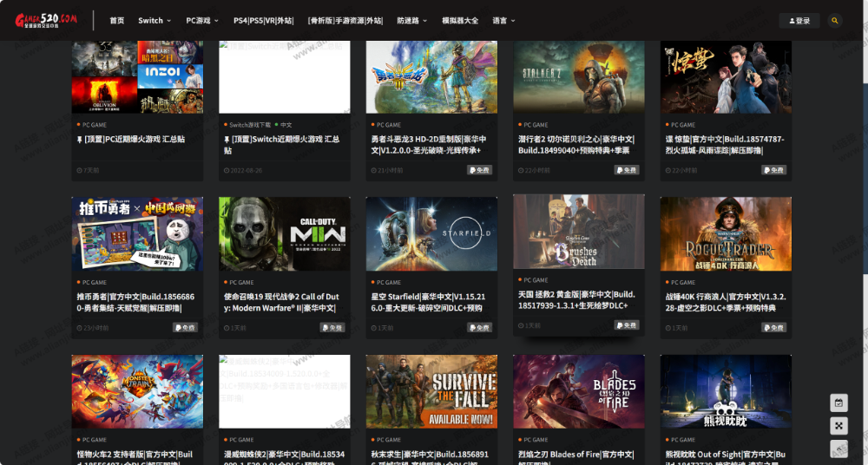This screenshot has height=465, width=868.
Task: Click PC GAME tag above 推币勇者
Action: tap(94, 282)
